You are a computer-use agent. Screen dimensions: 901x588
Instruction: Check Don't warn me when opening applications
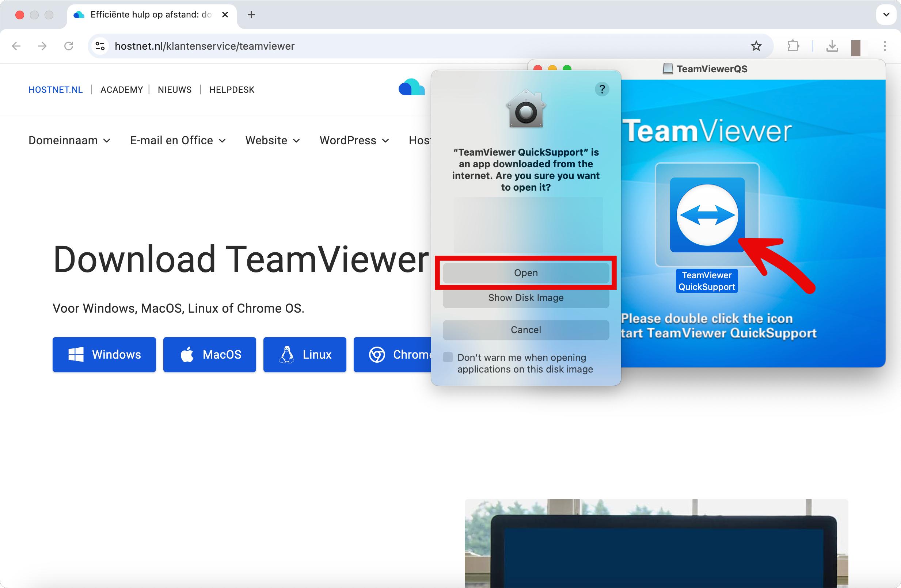(448, 357)
